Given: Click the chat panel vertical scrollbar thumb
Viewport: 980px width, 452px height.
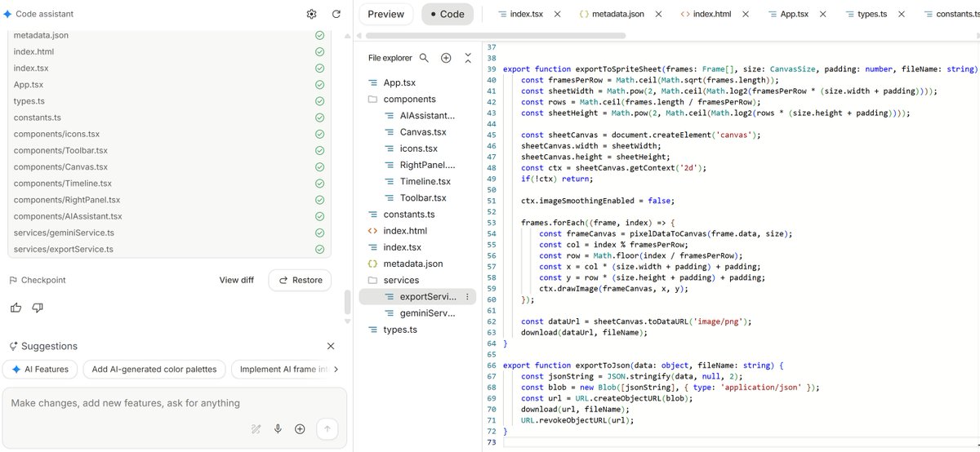Looking at the screenshot, I should pyautogui.click(x=349, y=300).
